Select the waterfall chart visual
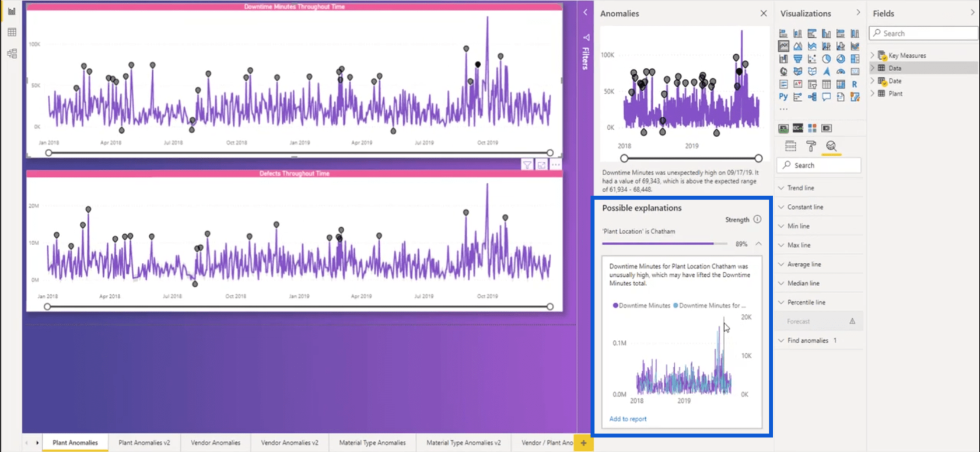The height and width of the screenshot is (452, 980). point(783,59)
